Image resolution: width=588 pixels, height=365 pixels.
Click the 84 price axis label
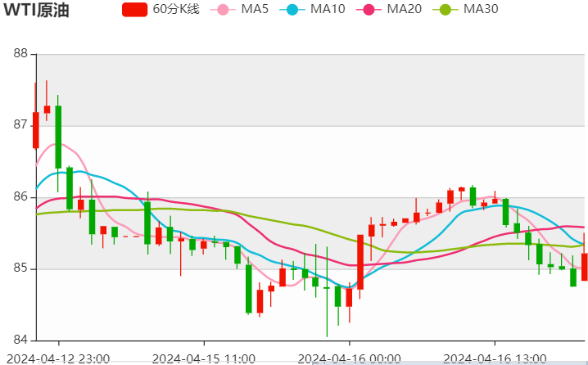pos(21,340)
